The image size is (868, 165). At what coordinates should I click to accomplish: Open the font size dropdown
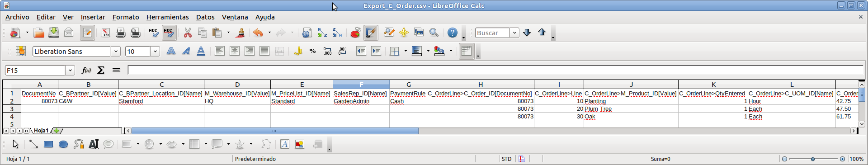(155, 51)
